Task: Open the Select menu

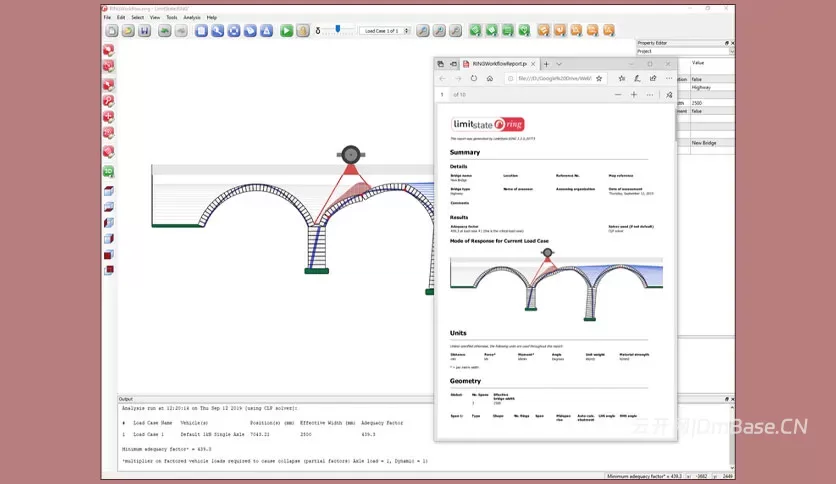Action: coord(138,18)
